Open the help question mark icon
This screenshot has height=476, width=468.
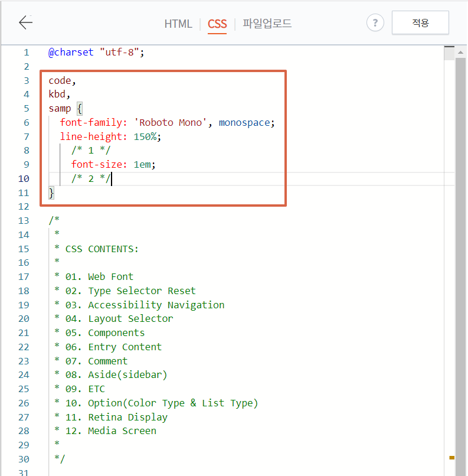click(375, 23)
